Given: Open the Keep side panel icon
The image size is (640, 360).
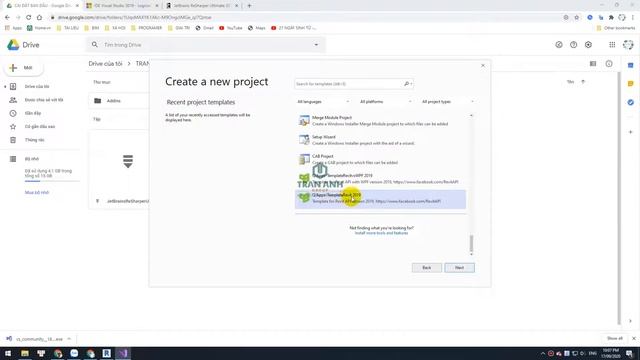Looking at the screenshot, I should pos(631,84).
